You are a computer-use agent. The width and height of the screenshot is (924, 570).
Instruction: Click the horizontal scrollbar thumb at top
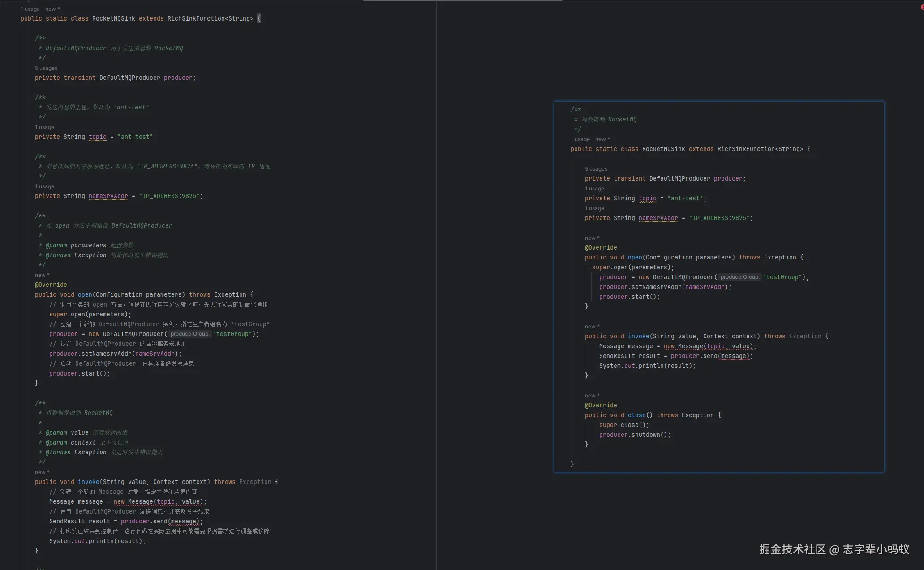(x=462, y=0)
